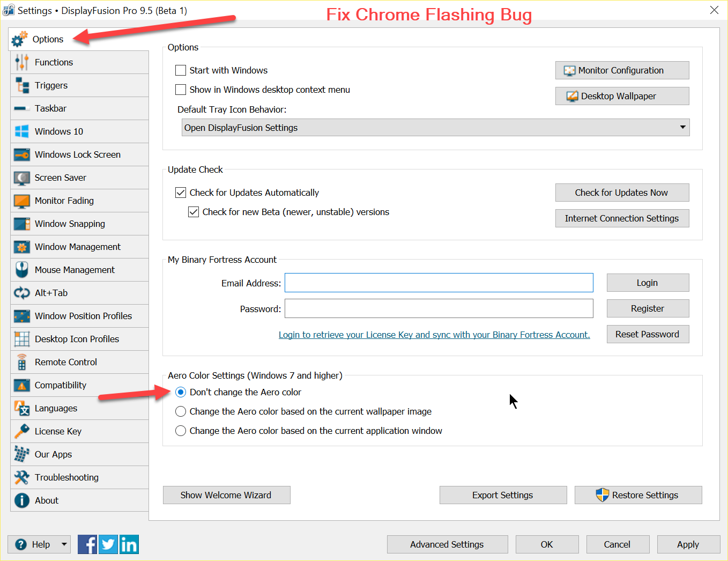
Task: Click the login to retrieve License Key link
Action: [434, 335]
